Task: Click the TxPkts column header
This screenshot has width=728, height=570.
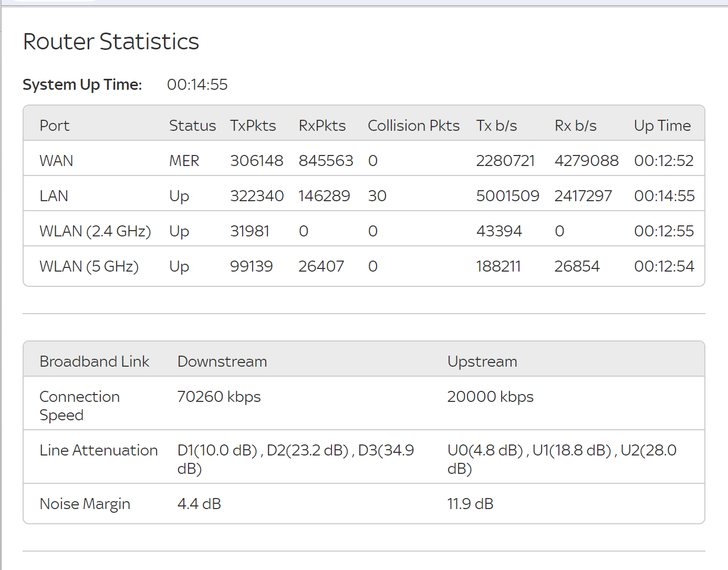Action: [253, 125]
